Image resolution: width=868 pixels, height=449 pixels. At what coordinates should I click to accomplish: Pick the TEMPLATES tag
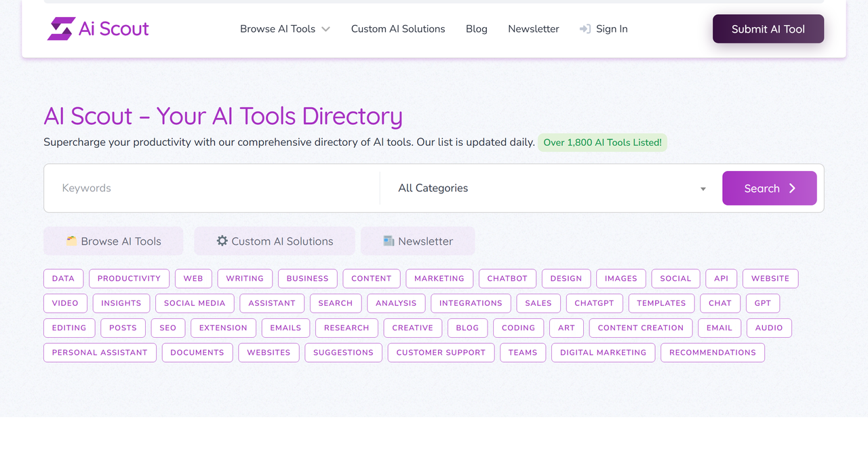661,303
